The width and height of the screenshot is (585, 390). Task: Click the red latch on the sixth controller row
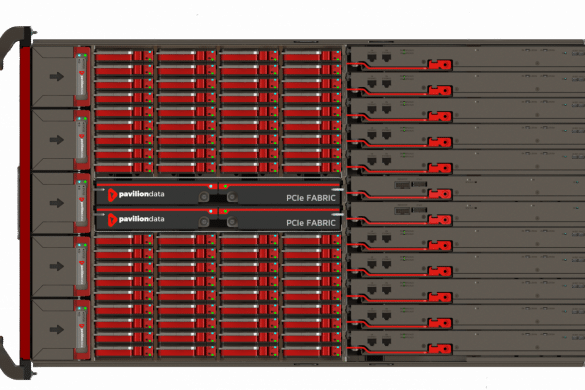440,194
